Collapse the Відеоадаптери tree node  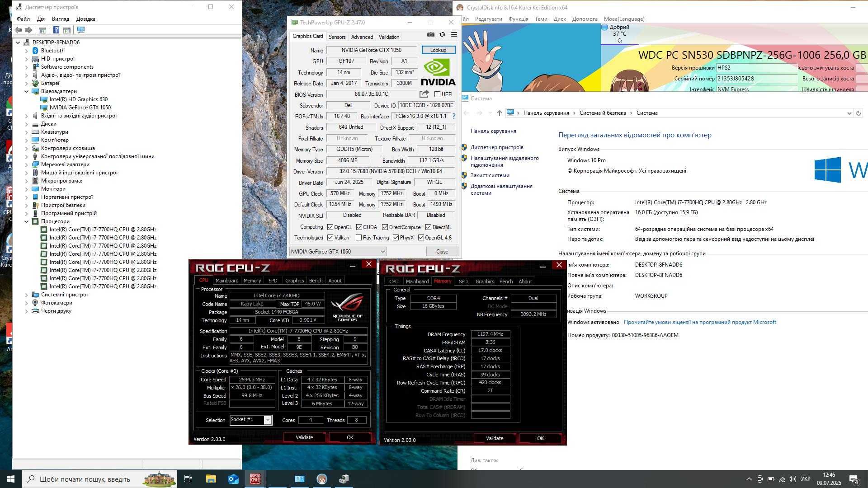pyautogui.click(x=26, y=91)
